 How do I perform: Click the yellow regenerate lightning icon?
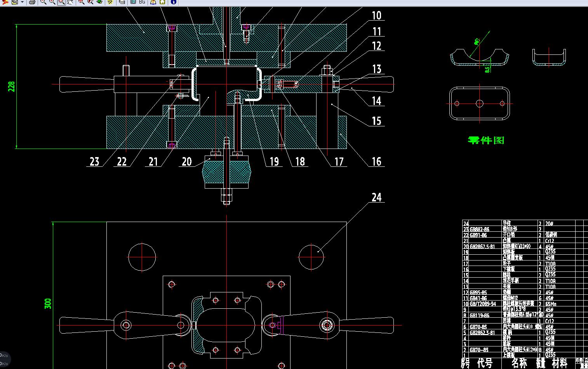pyautogui.click(x=110, y=2)
